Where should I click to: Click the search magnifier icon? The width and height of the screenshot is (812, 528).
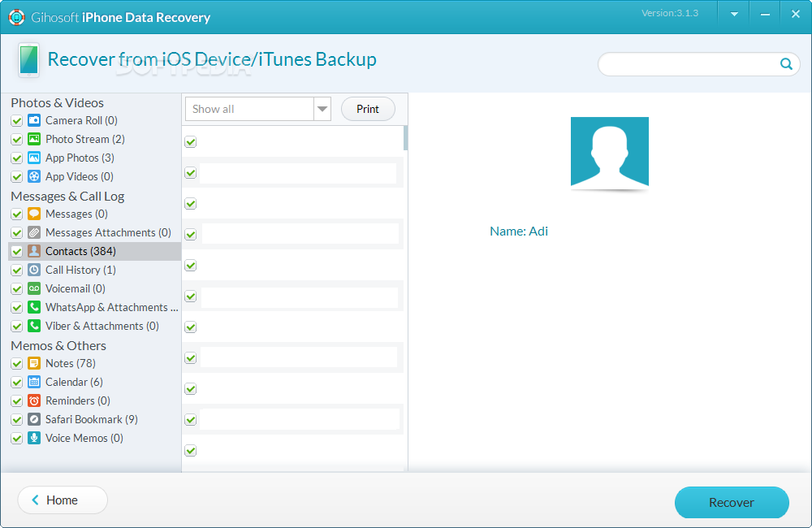[x=786, y=63]
